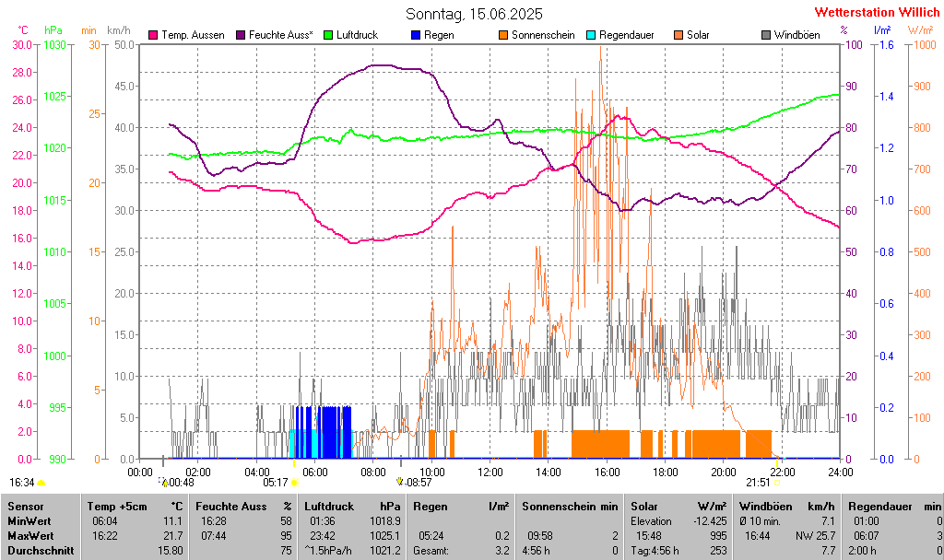Click the rain duration total '2:00 h'
The height and width of the screenshot is (560, 944).
click(x=862, y=551)
